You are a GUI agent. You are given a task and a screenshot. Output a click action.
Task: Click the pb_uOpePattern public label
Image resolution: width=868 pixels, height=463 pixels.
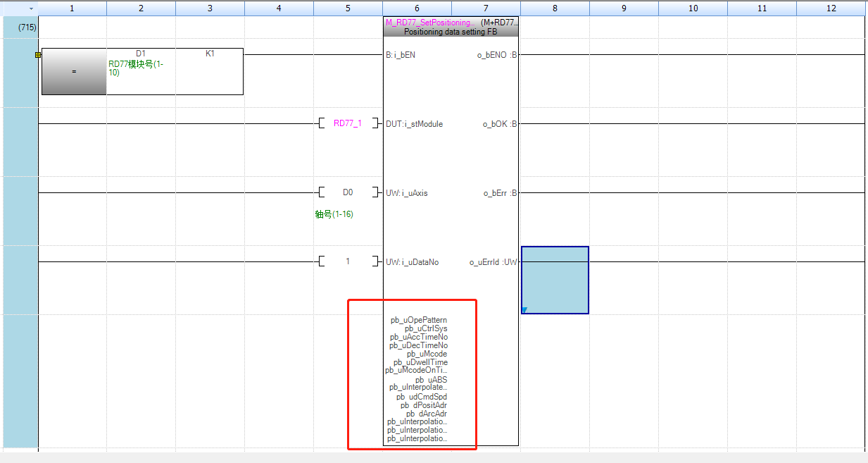click(x=419, y=320)
